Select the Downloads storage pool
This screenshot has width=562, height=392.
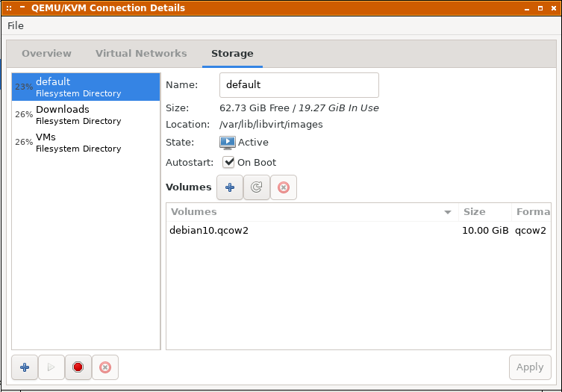click(86, 114)
